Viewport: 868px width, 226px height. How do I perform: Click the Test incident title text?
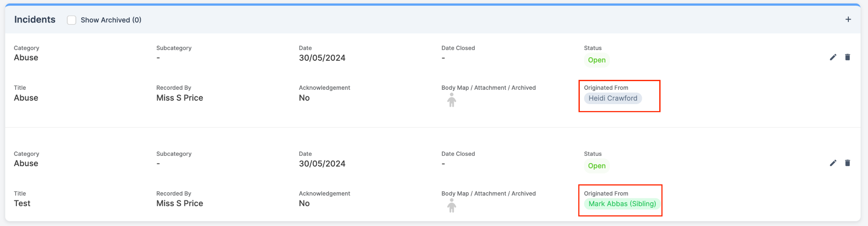pos(22,203)
